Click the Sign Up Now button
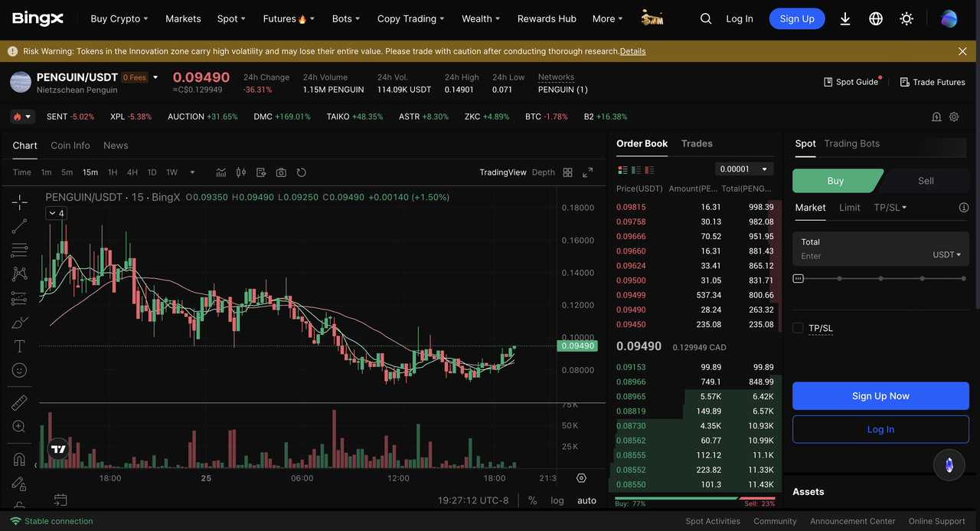 [x=880, y=396]
